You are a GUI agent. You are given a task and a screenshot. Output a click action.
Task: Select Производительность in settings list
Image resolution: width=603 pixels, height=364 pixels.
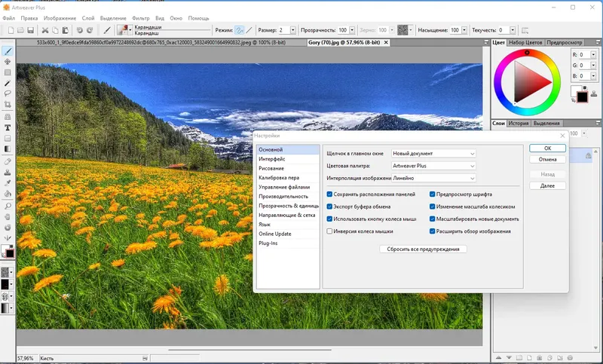pyautogui.click(x=283, y=197)
